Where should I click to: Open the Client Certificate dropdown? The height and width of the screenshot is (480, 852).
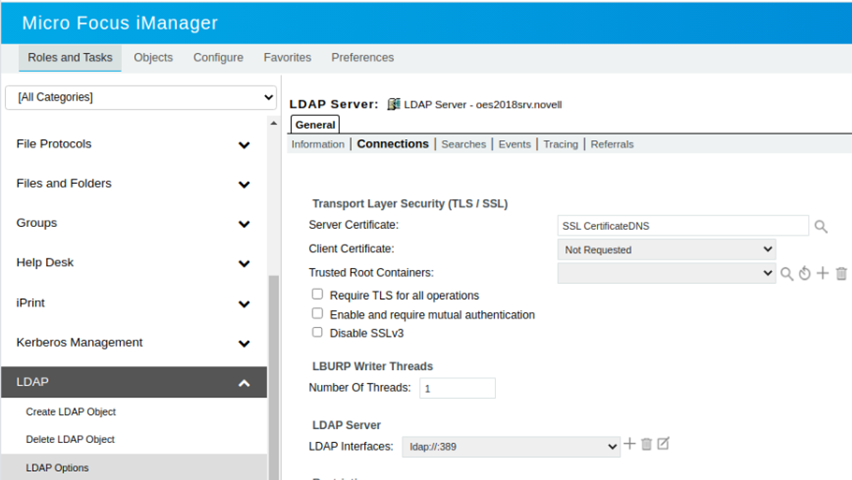pyautogui.click(x=666, y=249)
